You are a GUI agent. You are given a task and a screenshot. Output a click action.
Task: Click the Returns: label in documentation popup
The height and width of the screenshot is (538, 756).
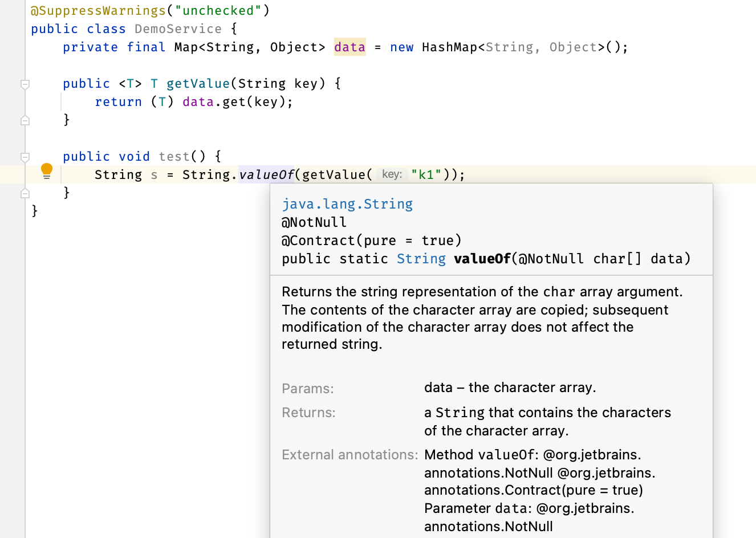click(x=308, y=413)
